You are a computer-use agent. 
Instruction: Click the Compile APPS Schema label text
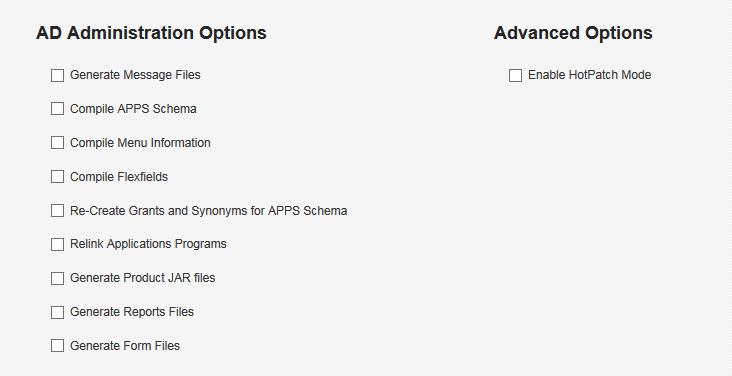pos(133,109)
